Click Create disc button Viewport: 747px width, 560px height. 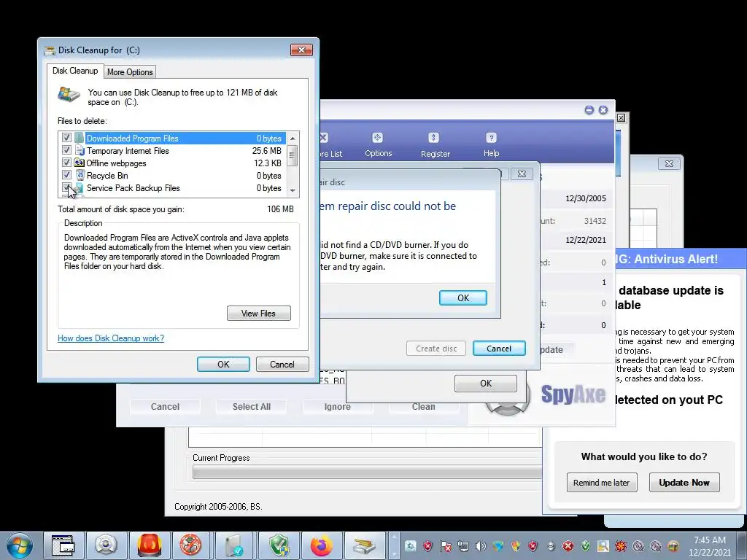coord(436,348)
